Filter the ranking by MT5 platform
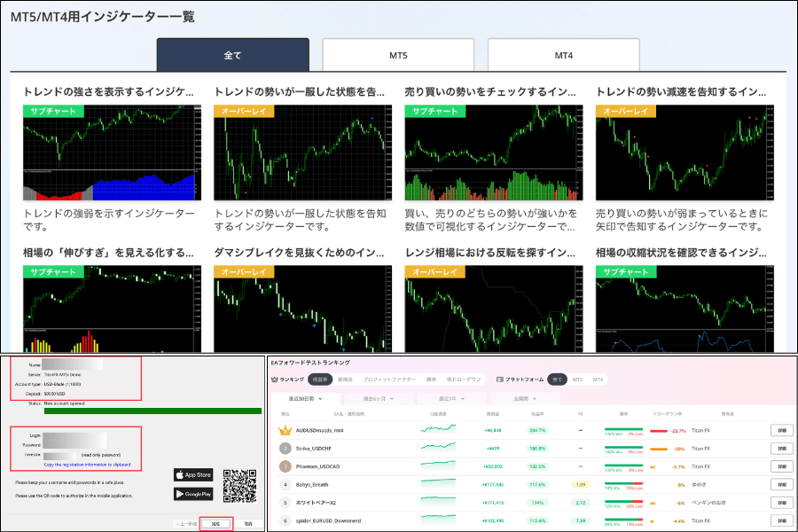Image resolution: width=798 pixels, height=532 pixels. (x=577, y=379)
